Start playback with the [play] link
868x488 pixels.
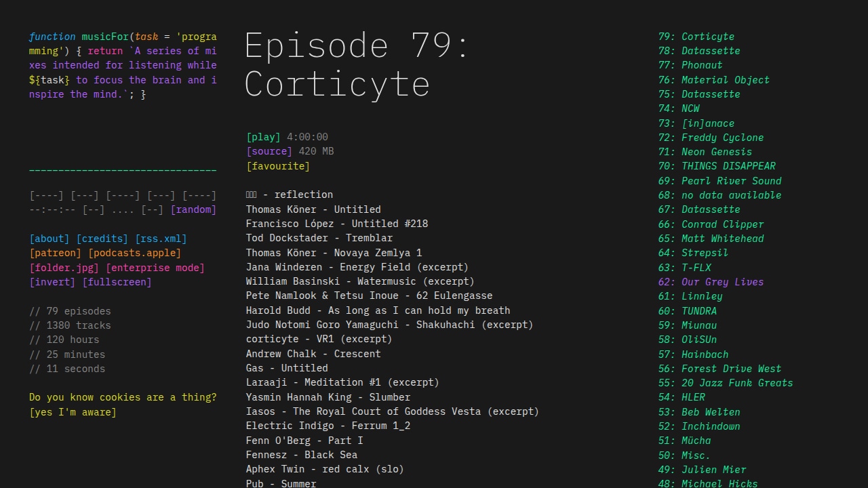(263, 137)
